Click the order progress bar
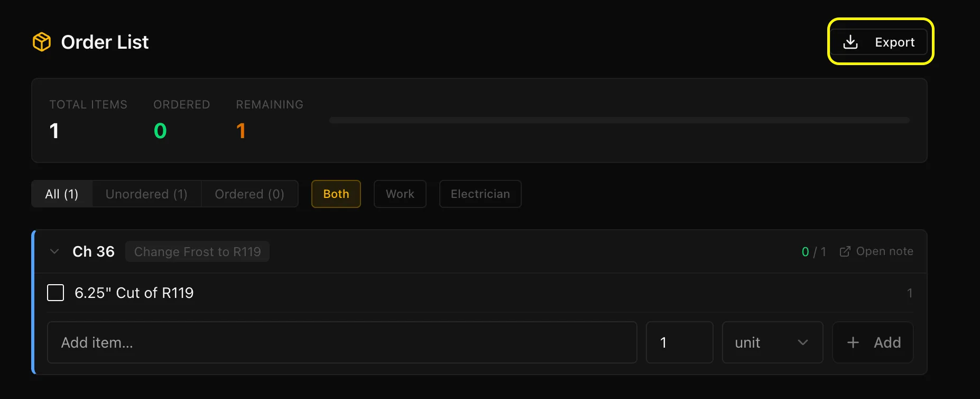The height and width of the screenshot is (399, 980). tap(619, 121)
